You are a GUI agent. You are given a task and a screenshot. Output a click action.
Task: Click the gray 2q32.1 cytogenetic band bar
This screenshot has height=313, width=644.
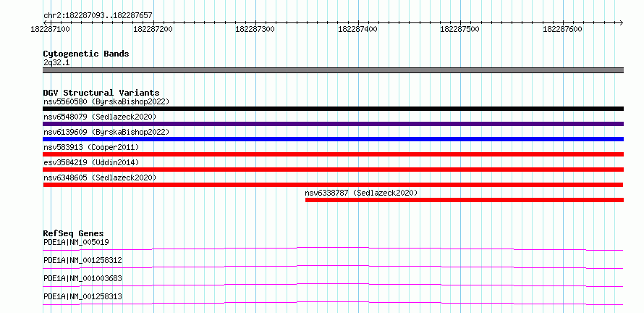[333, 70]
